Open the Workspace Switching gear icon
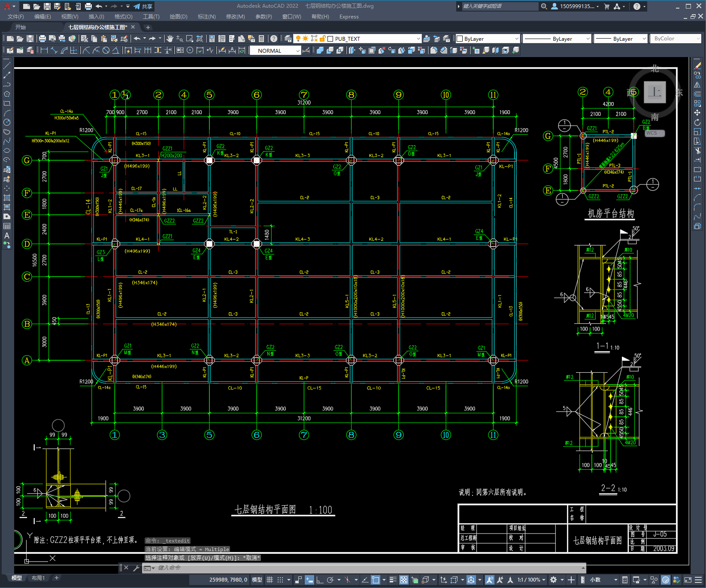 click(554, 580)
